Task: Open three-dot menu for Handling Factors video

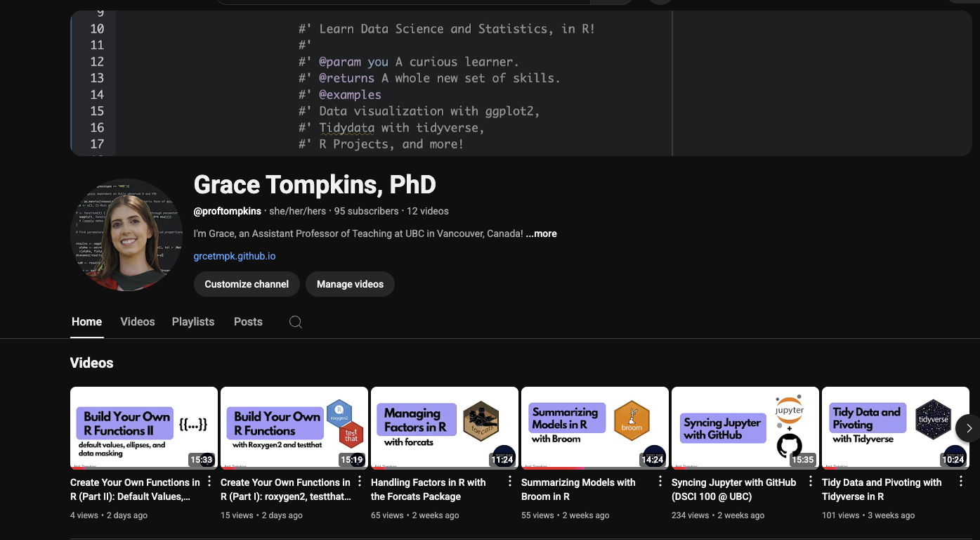Action: point(509,482)
